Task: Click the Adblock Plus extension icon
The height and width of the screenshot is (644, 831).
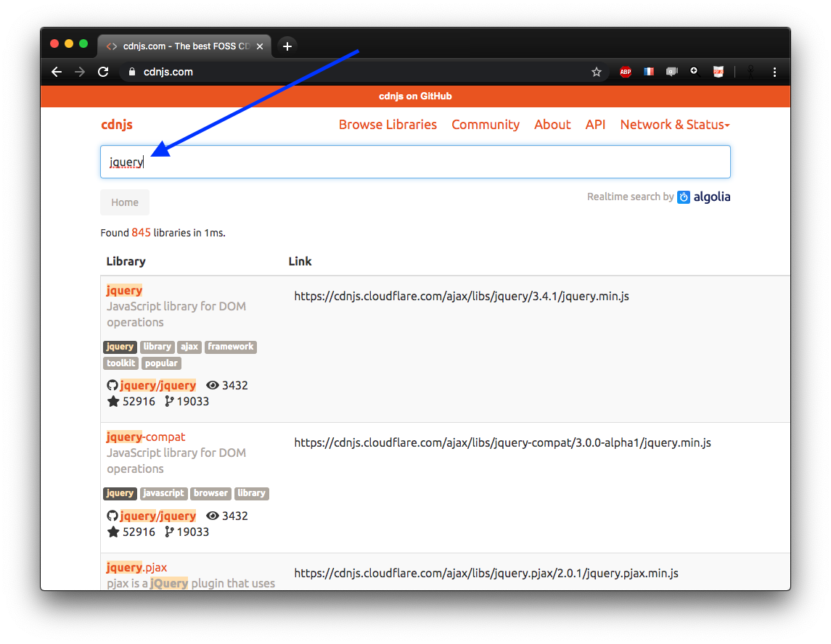Action: point(625,72)
